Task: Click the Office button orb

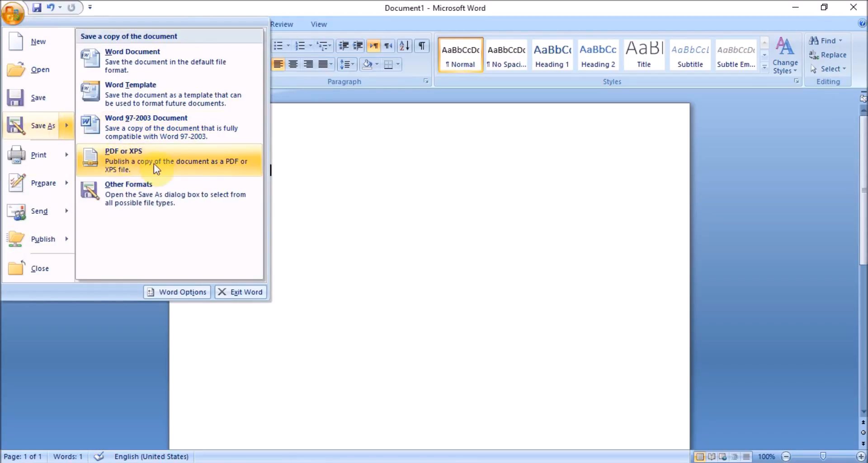Action: click(x=12, y=13)
